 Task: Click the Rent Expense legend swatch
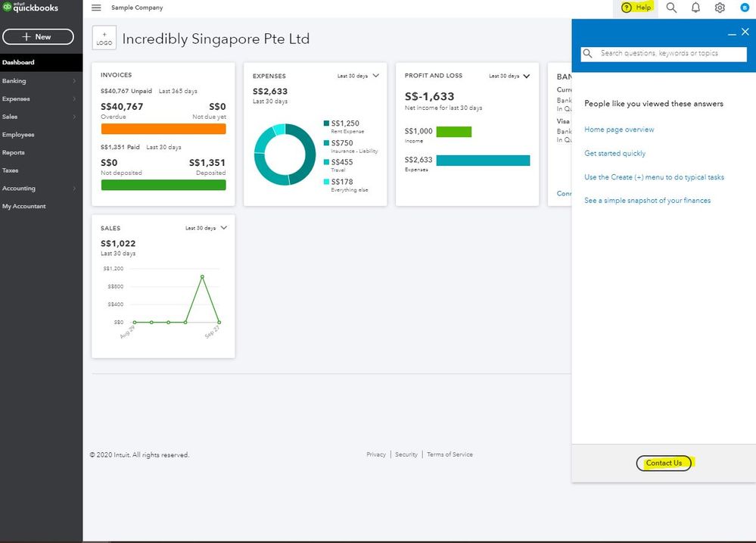326,123
